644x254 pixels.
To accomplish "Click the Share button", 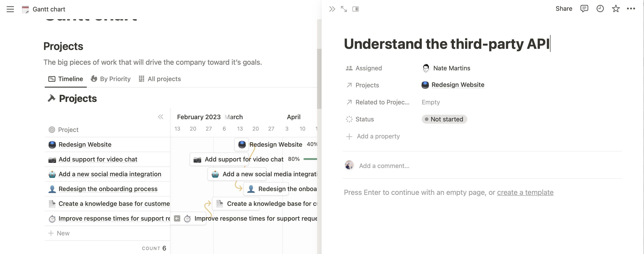I will click(564, 9).
